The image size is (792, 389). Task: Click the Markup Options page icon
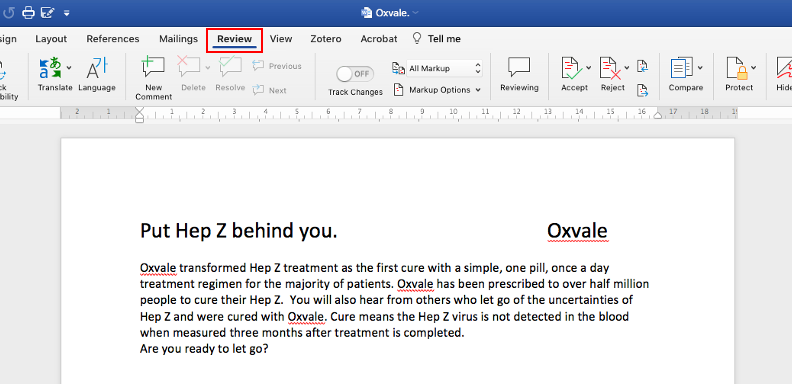pos(399,90)
